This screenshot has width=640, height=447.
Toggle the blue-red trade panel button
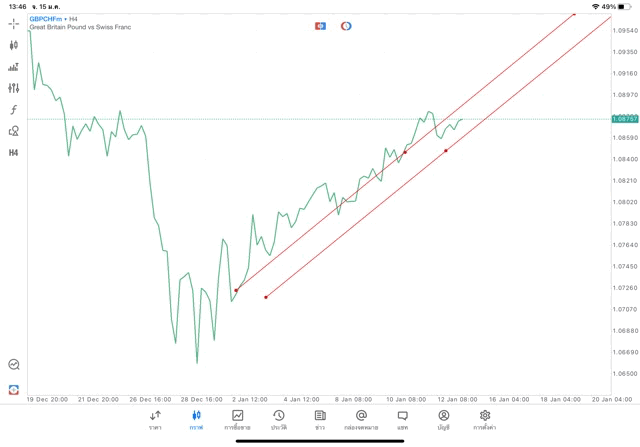[320, 26]
